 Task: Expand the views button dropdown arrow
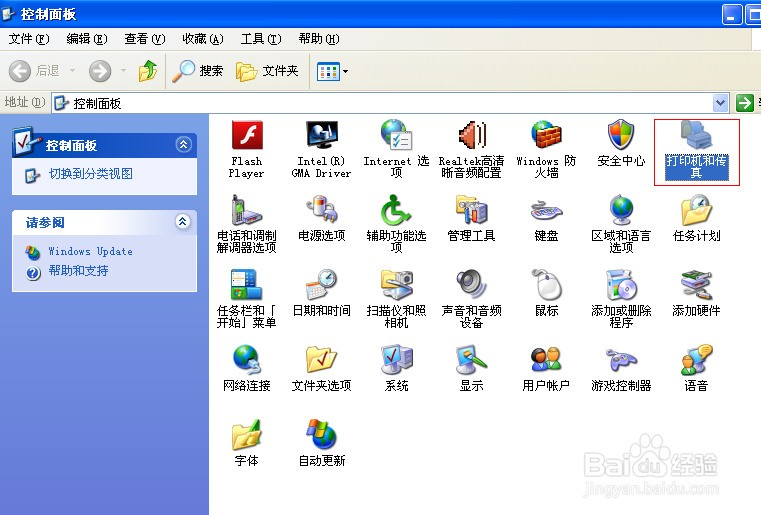coord(346,72)
